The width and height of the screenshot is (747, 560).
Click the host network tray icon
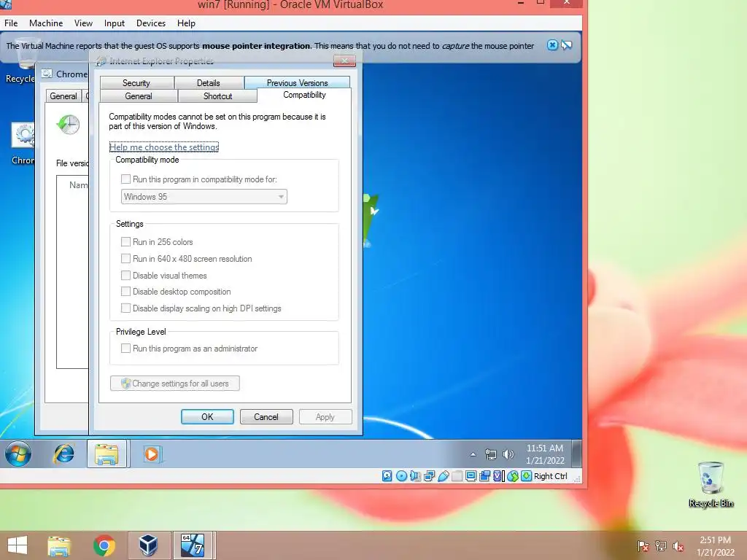pos(661,545)
